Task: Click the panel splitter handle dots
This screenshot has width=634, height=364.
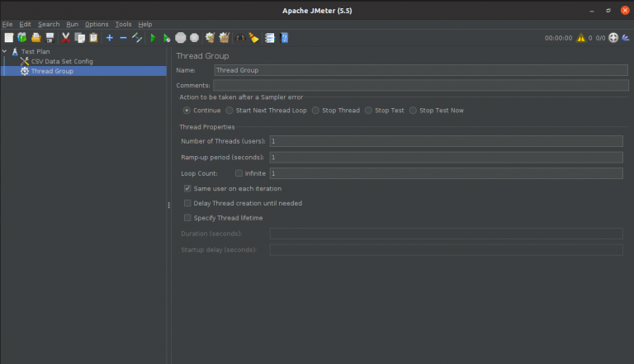Action: tap(169, 206)
